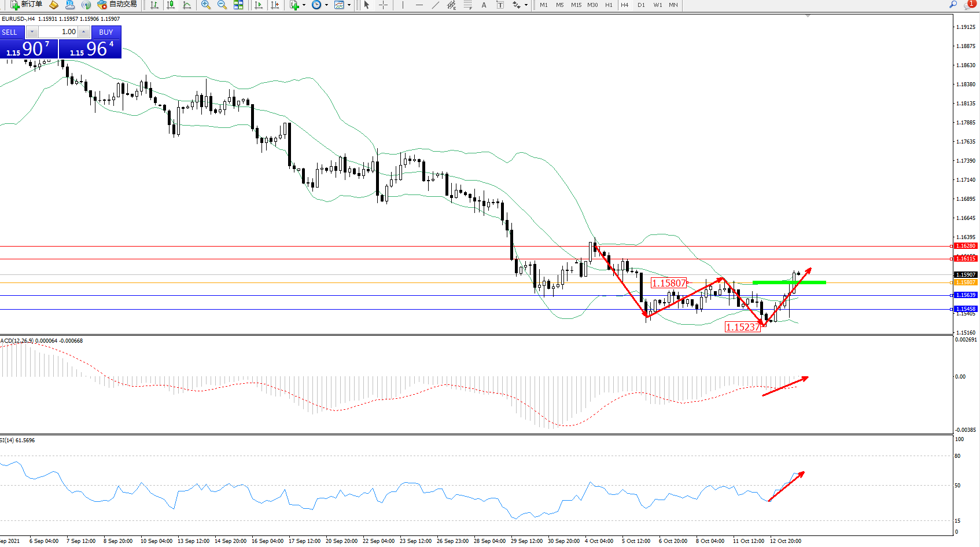Click the SELL button

(10, 32)
